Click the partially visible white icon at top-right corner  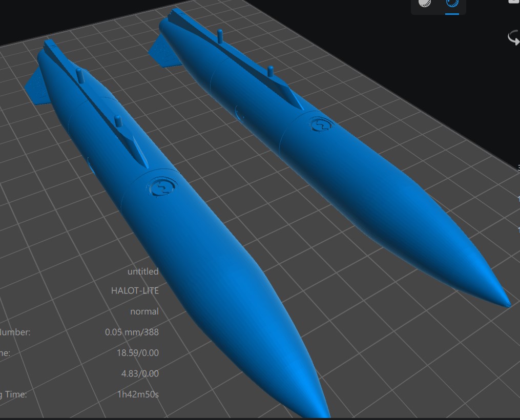click(x=514, y=2)
